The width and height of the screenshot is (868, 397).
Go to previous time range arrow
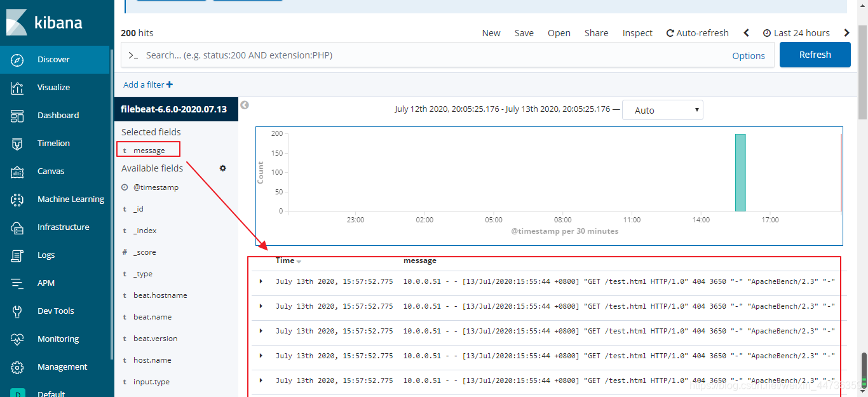coord(747,33)
